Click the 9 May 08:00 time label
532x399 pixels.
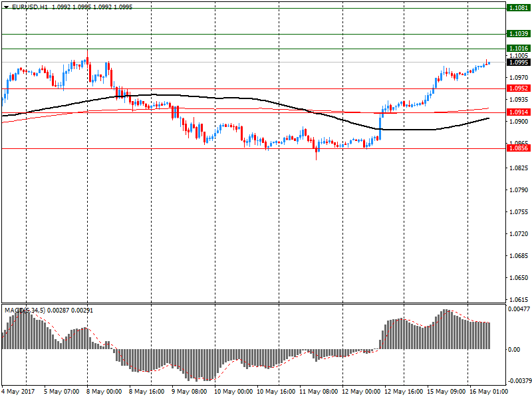tap(189, 391)
